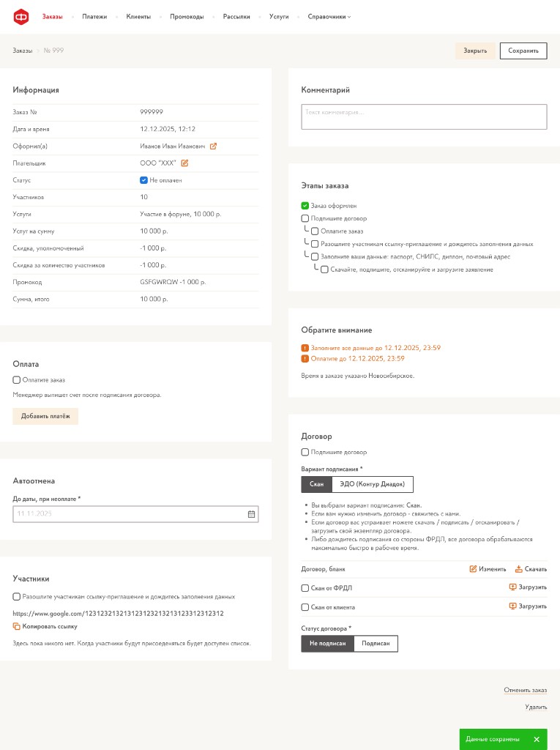This screenshot has height=750, width=560.
Task: Click the Текст комментария input field
Action: pyautogui.click(x=424, y=116)
